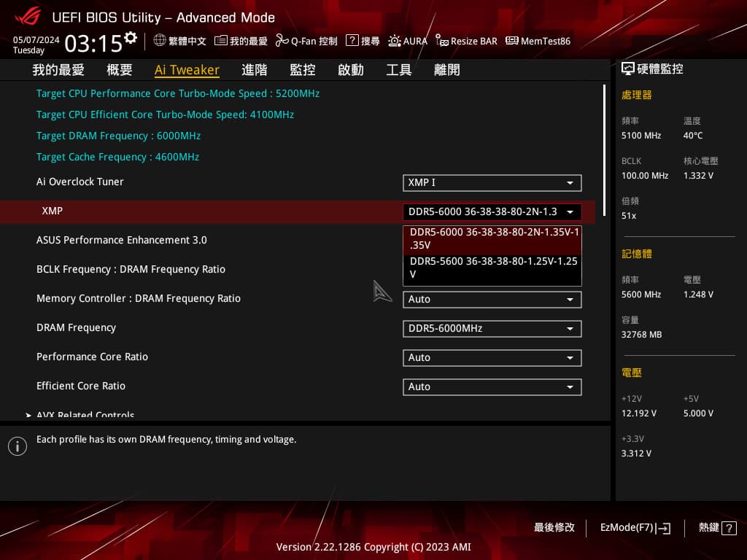Click the settings list vertical scrollbar

click(604, 150)
